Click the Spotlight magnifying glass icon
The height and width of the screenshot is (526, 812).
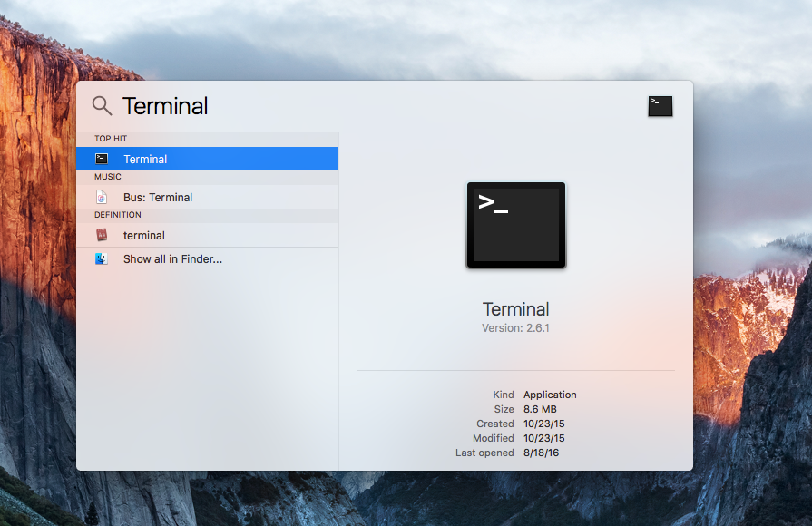pos(102,105)
